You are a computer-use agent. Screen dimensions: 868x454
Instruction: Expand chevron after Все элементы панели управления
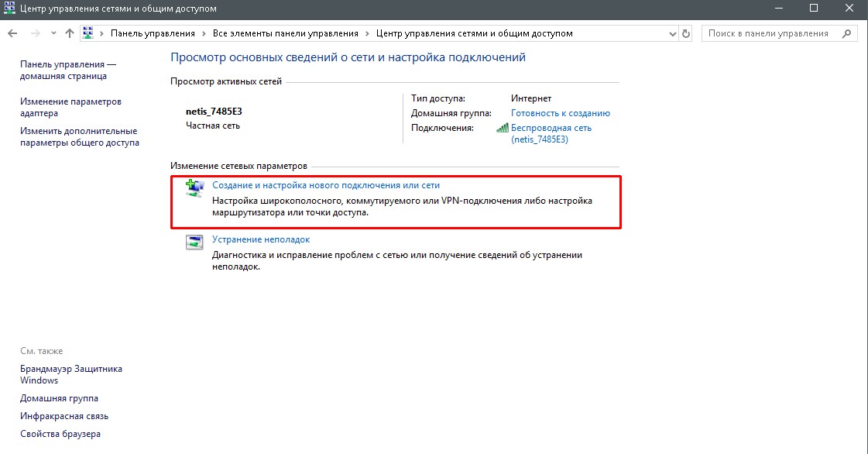point(367,34)
